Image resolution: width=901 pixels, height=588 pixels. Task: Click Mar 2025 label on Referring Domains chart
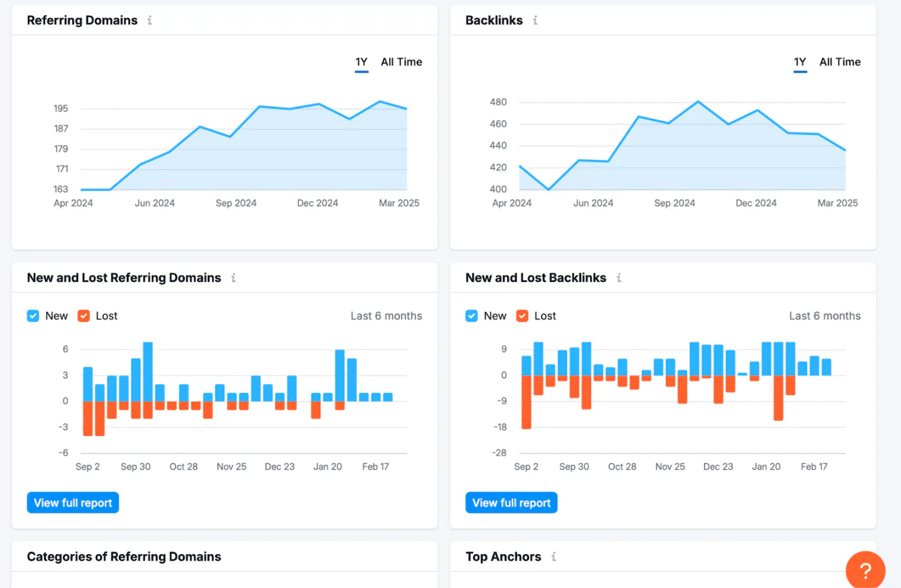[399, 203]
